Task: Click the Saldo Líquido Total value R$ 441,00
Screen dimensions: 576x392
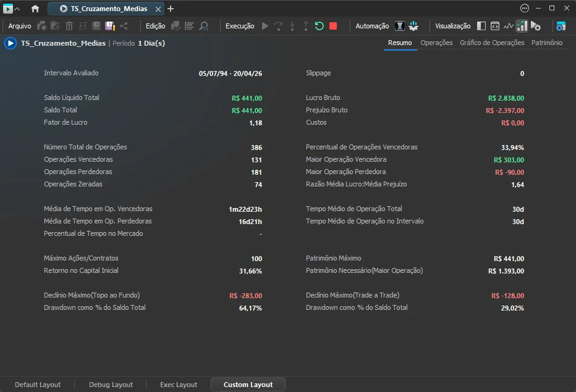Action: point(247,98)
